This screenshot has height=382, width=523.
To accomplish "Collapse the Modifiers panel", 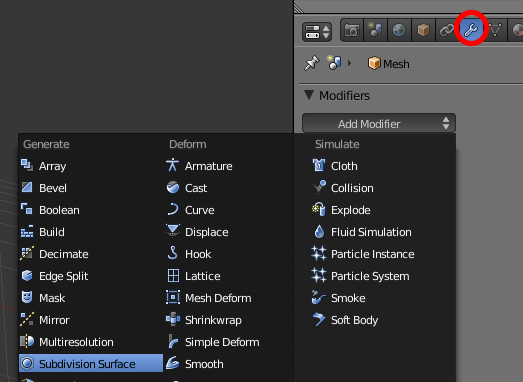I will pyautogui.click(x=309, y=95).
